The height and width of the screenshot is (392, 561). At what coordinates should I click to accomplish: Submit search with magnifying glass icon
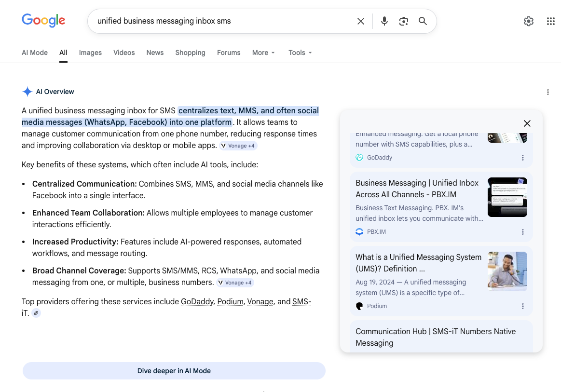coord(423,21)
